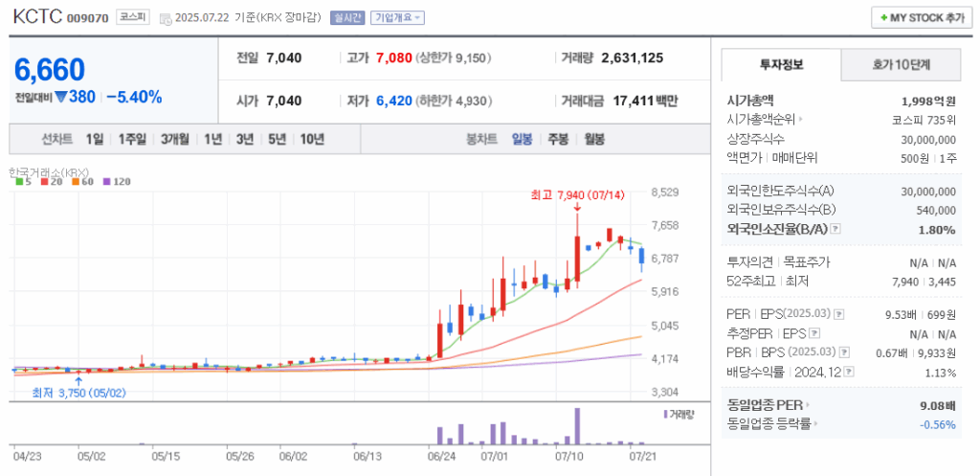Select the 10년 line chart period

(312, 139)
